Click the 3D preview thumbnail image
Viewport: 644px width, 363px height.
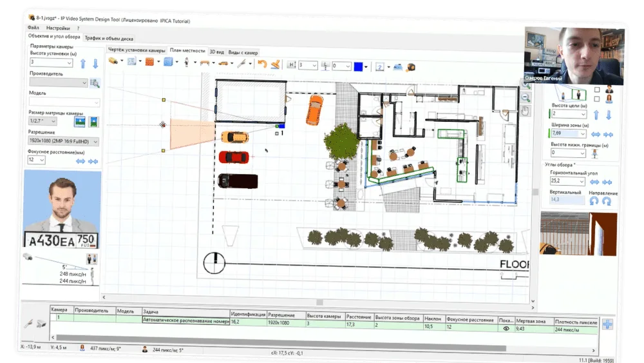point(579,234)
